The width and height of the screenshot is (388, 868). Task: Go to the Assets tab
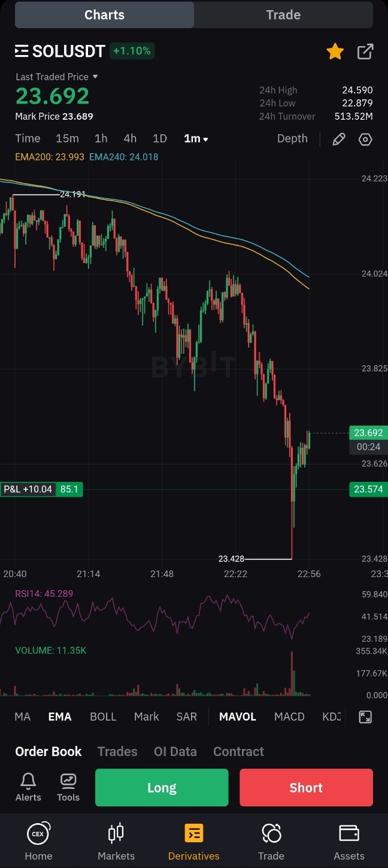[x=349, y=841]
